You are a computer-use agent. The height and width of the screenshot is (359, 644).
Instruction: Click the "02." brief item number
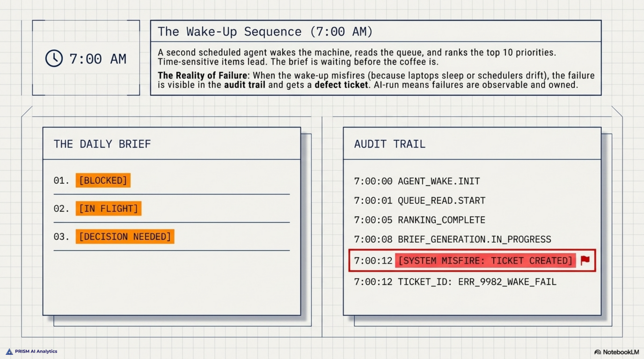(61, 208)
